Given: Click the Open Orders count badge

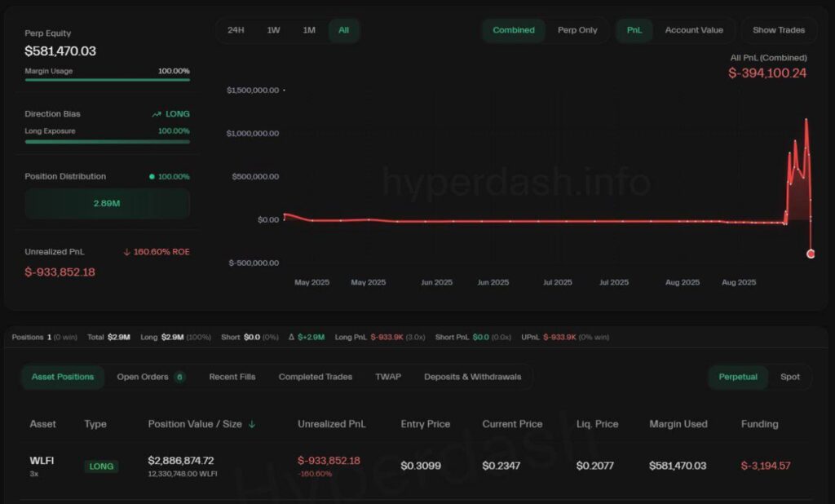Looking at the screenshot, I should pos(179,377).
